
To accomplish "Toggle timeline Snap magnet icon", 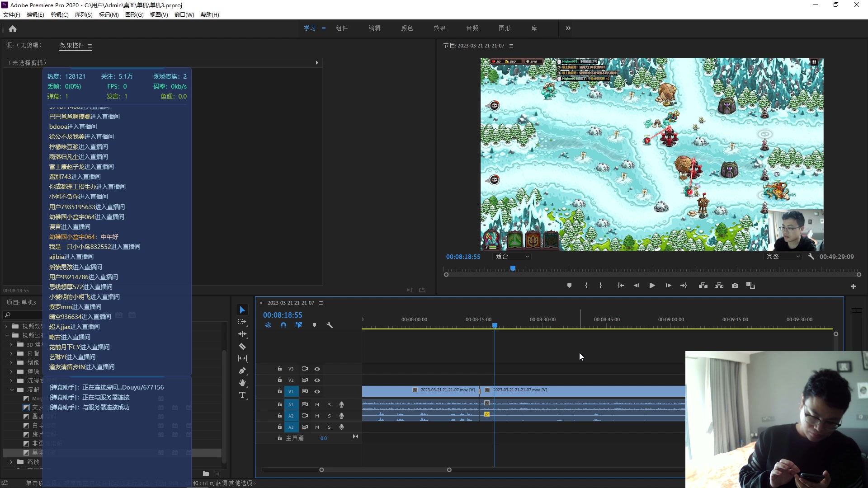I will tap(283, 325).
